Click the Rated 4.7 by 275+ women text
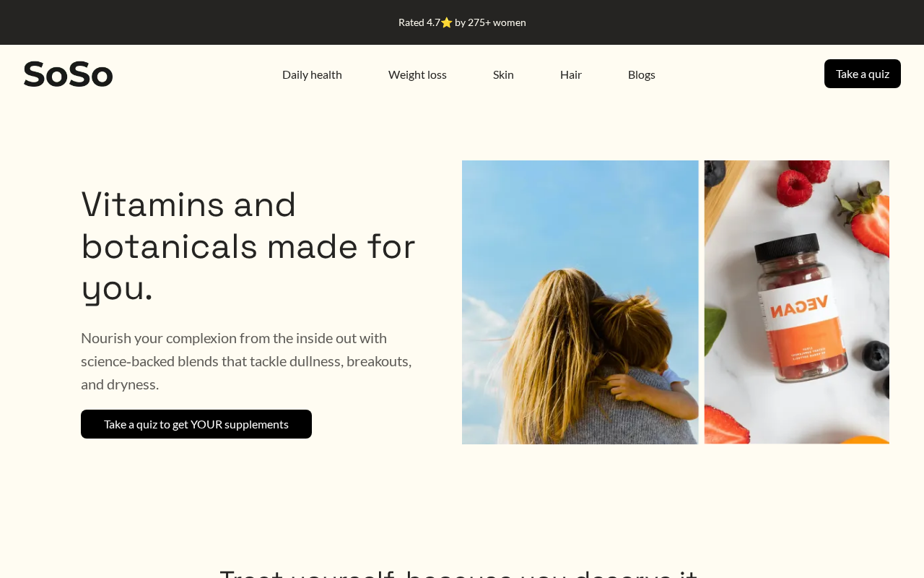The image size is (924, 578). [x=462, y=22]
